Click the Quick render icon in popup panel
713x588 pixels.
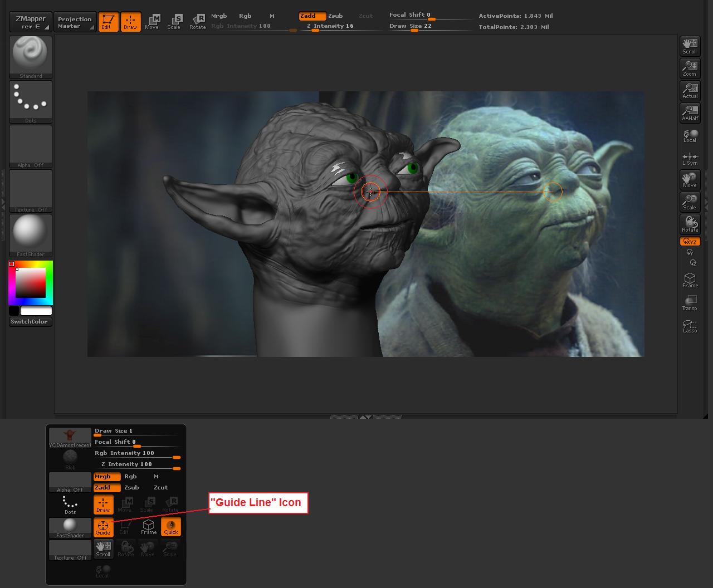pyautogui.click(x=171, y=527)
